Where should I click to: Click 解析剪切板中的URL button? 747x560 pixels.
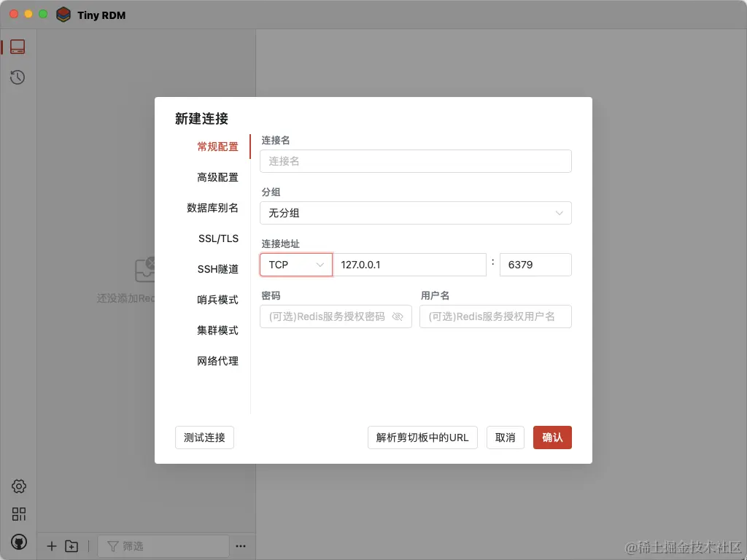coord(422,437)
